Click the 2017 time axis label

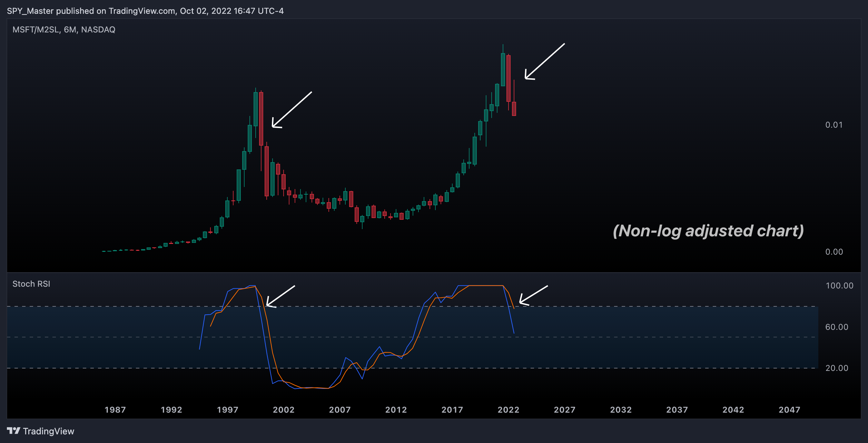[x=452, y=410]
